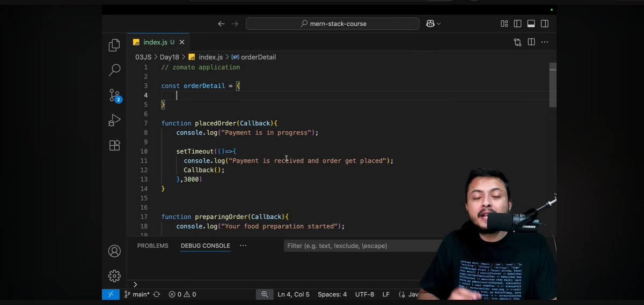
Task: Open the remote window status icon
Action: coord(111,294)
